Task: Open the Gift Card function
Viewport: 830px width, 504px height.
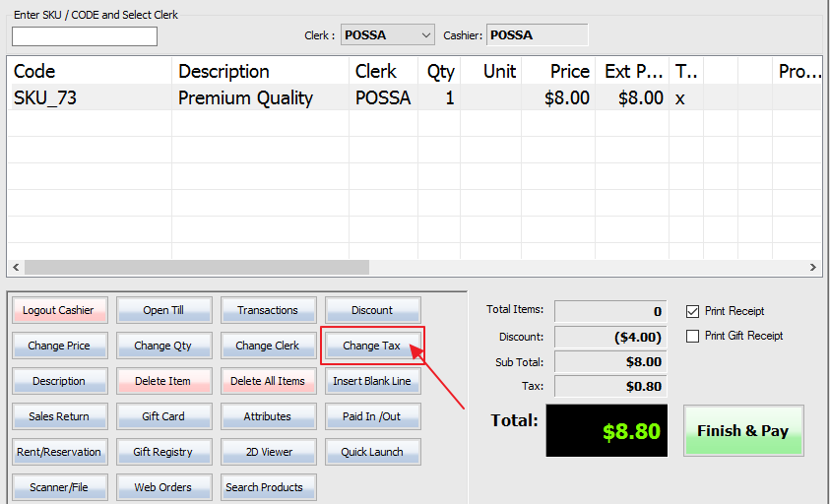Action: click(x=164, y=416)
